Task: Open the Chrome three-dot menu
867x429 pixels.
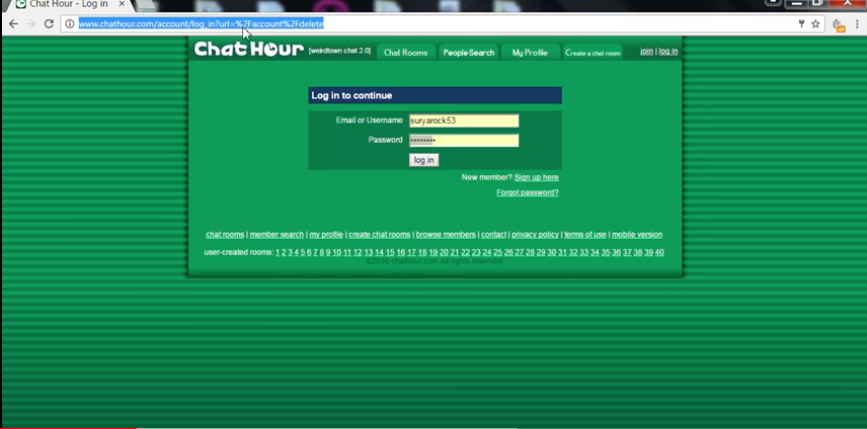Action: tap(858, 24)
